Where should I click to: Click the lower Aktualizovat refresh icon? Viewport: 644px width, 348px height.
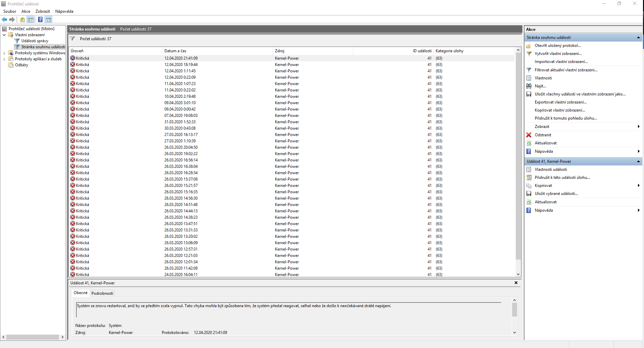point(529,202)
